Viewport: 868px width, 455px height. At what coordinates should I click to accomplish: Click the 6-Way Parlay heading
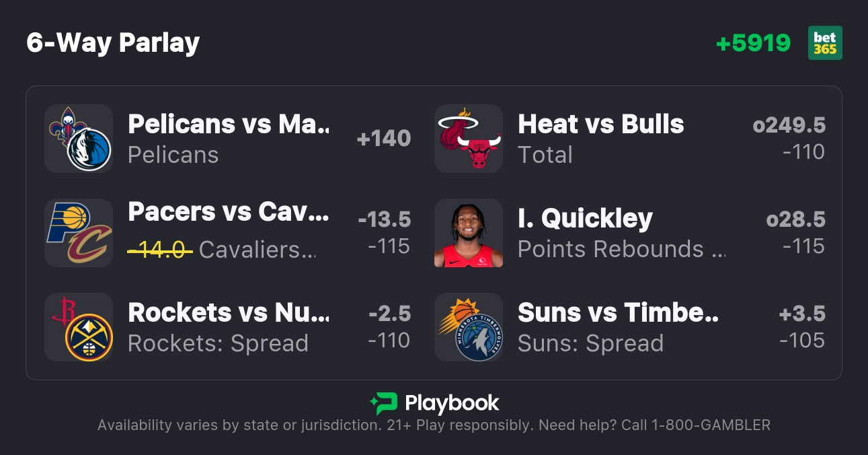tap(112, 42)
